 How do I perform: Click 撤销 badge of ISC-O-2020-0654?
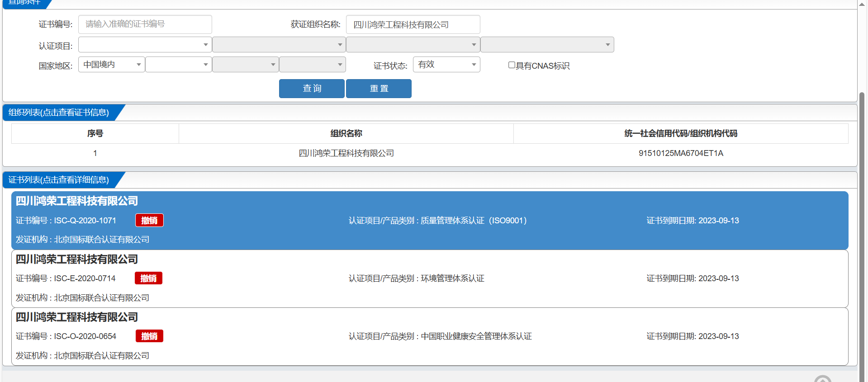149,336
